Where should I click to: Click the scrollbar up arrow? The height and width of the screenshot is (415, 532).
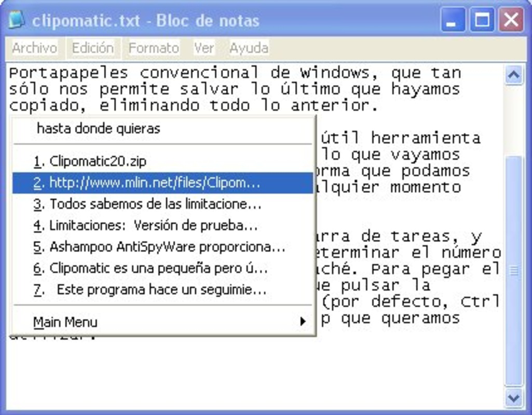pos(513,75)
